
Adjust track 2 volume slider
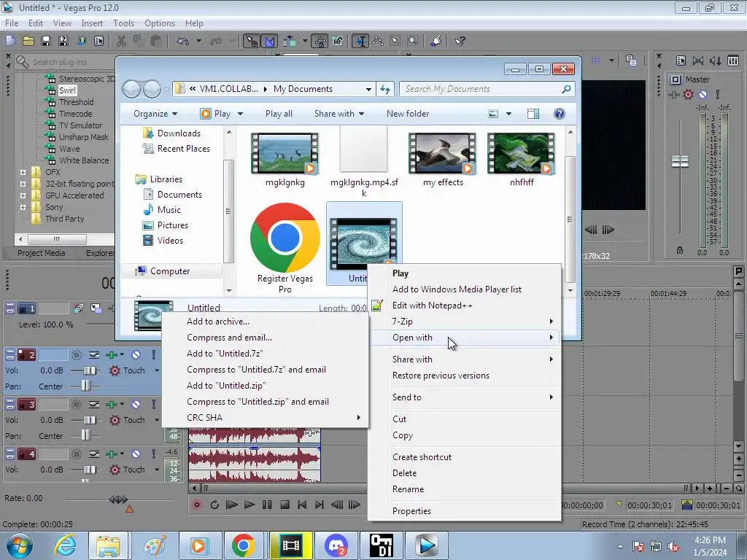89,370
